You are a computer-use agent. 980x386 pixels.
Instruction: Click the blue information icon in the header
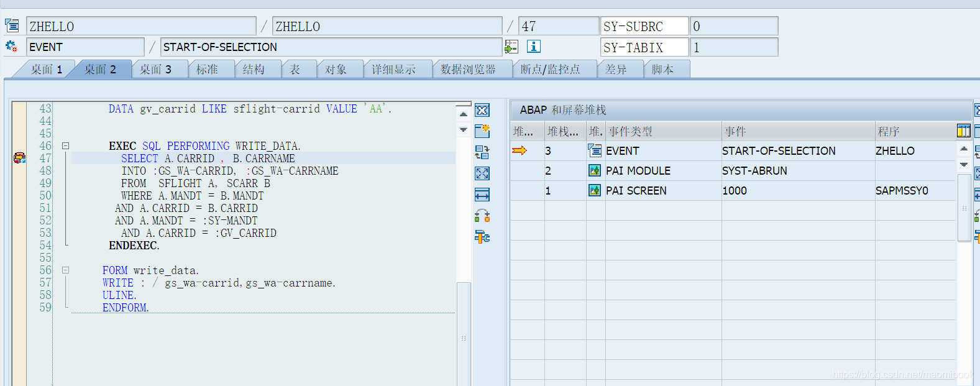coord(534,47)
